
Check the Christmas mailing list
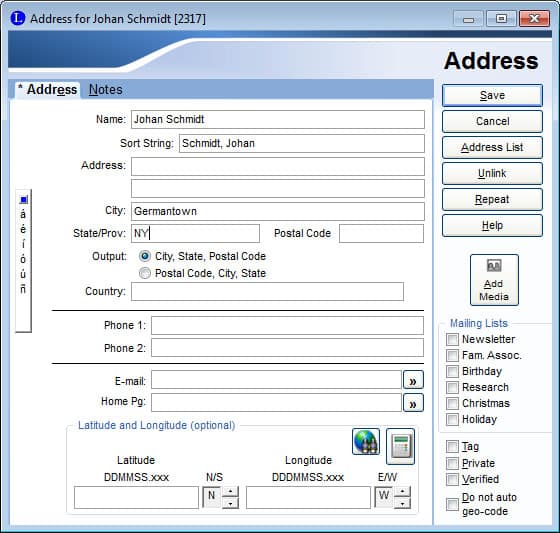point(452,403)
